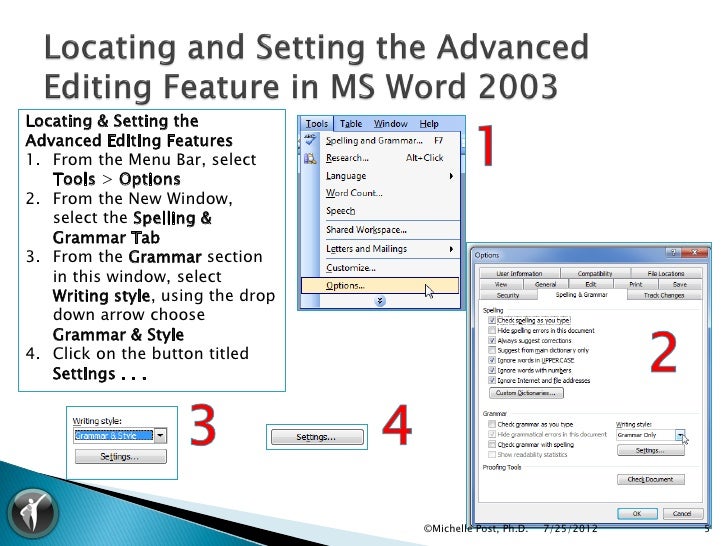728x546 pixels.
Task: Switch to the User Information tab
Action: tap(519, 273)
